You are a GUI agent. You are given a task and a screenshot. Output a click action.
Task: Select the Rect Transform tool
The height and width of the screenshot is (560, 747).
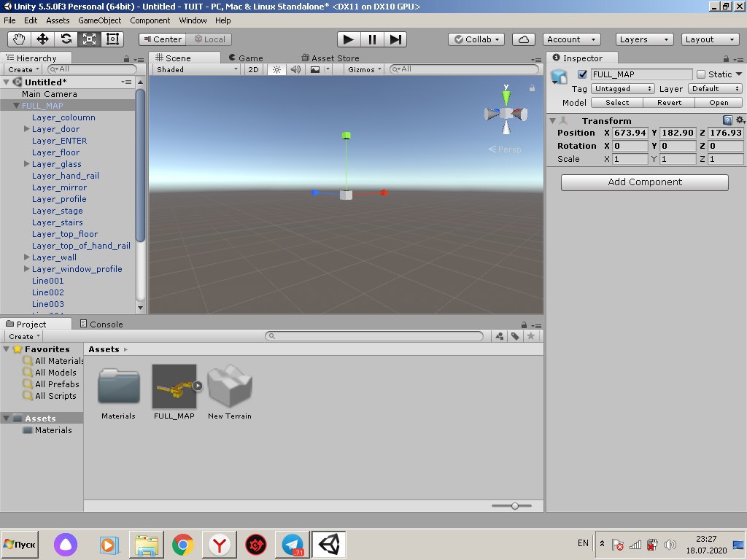click(112, 39)
